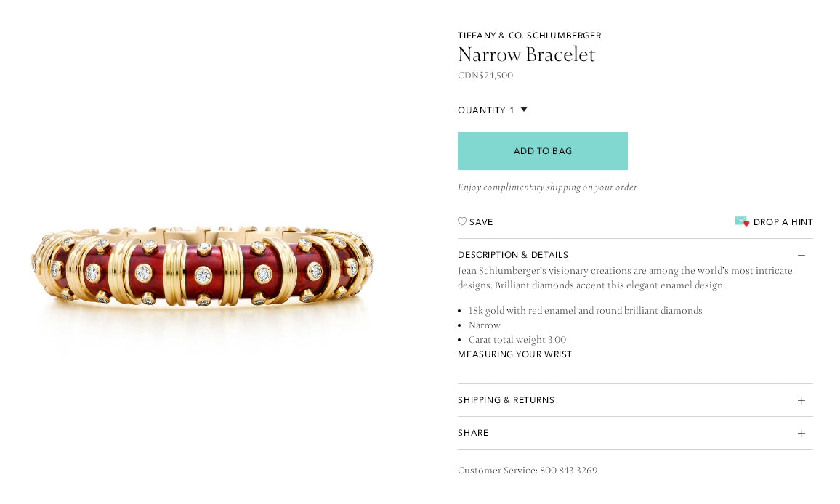This screenshot has height=504, width=840.
Task: Open the Quantity dropdown arrow
Action: [x=524, y=110]
